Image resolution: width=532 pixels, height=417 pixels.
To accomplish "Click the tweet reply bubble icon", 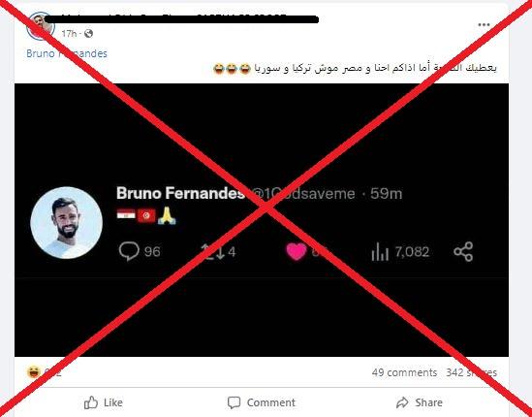I will (129, 251).
